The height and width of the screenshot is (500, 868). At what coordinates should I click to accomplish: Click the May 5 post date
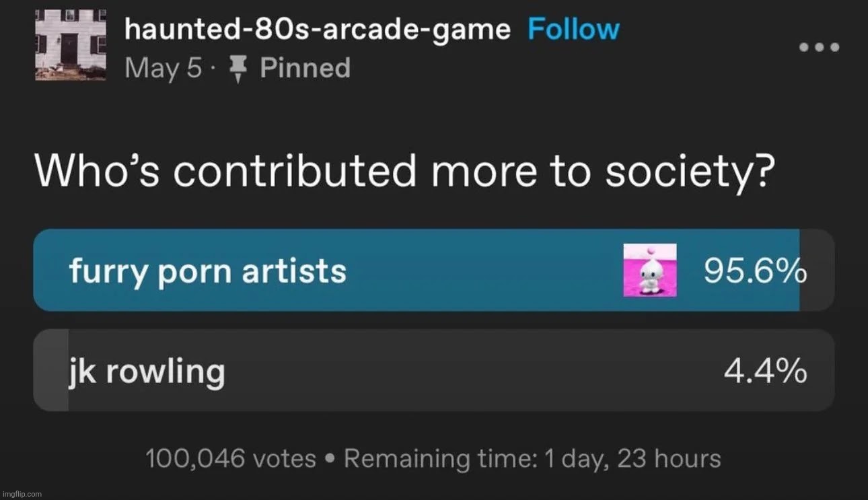(x=163, y=69)
